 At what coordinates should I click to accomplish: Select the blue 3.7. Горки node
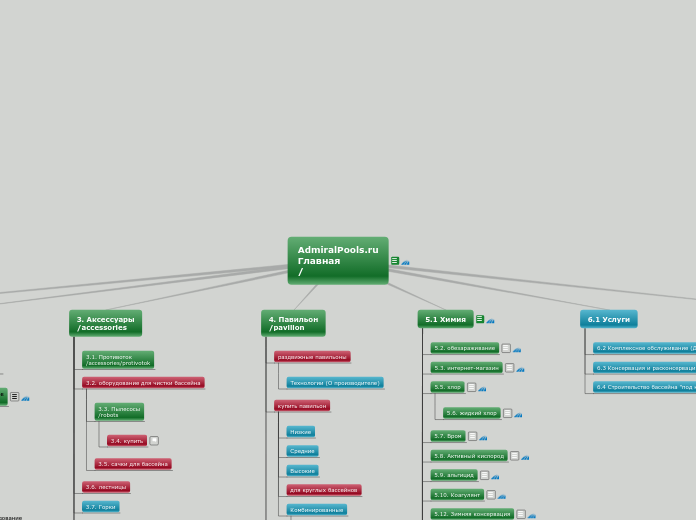pos(100,506)
